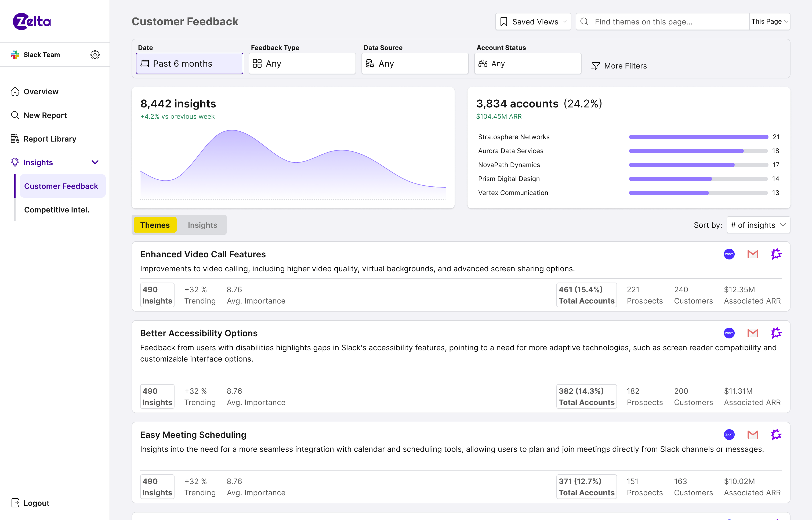Image resolution: width=812 pixels, height=520 pixels.
Task: Click Gmail icon on Enhanced Video Call Features
Action: [753, 254]
